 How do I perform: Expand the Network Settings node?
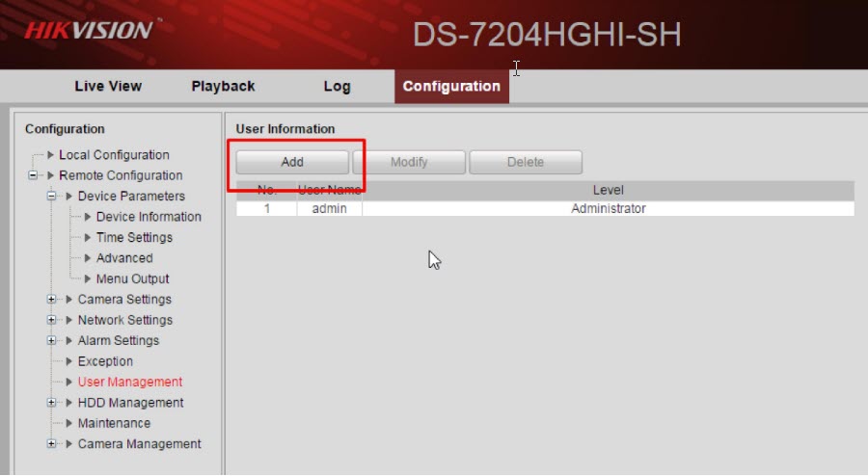coord(52,320)
